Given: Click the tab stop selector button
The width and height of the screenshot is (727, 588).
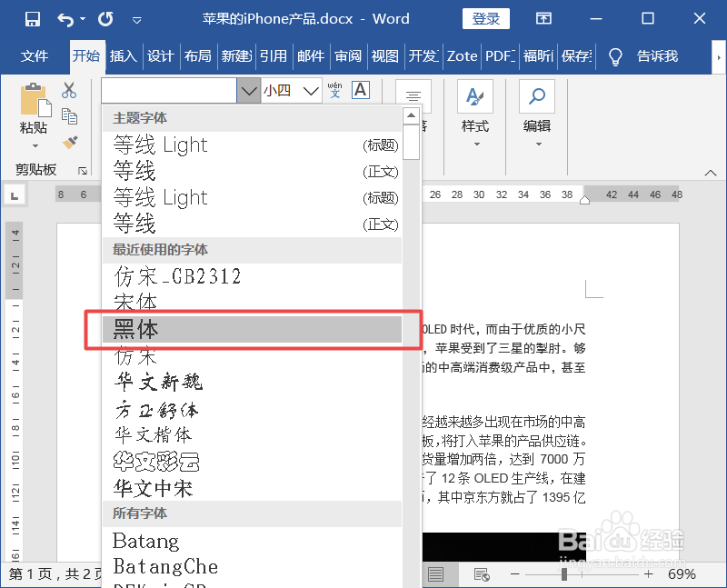Looking at the screenshot, I should (15, 195).
